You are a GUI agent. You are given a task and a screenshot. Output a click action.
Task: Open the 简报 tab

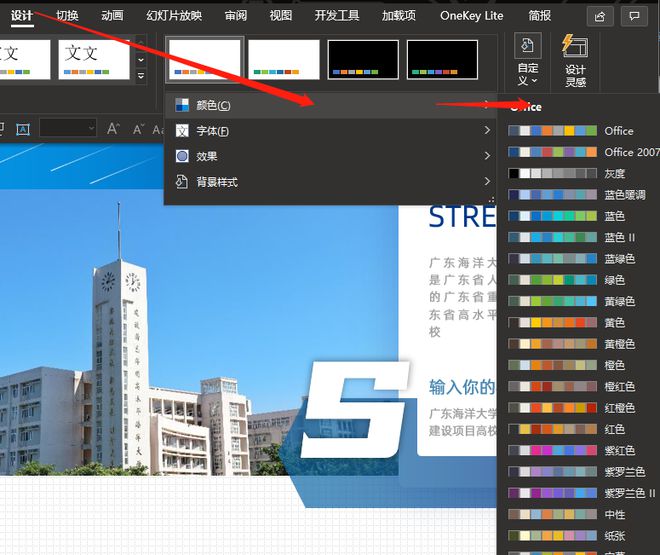point(540,16)
